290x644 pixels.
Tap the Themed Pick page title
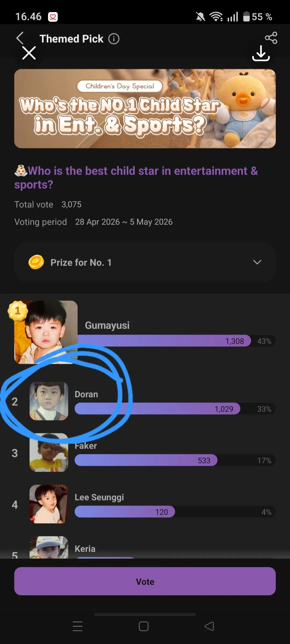pos(71,39)
